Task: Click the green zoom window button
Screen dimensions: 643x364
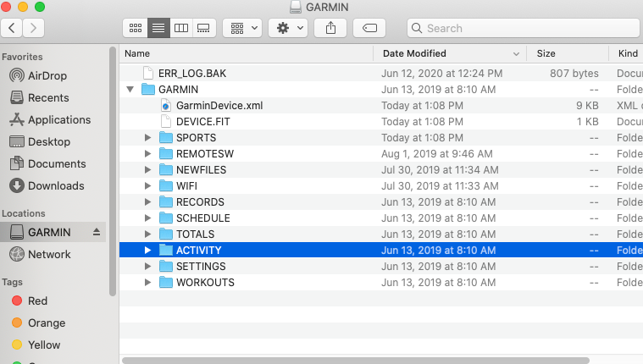Action: (40, 7)
